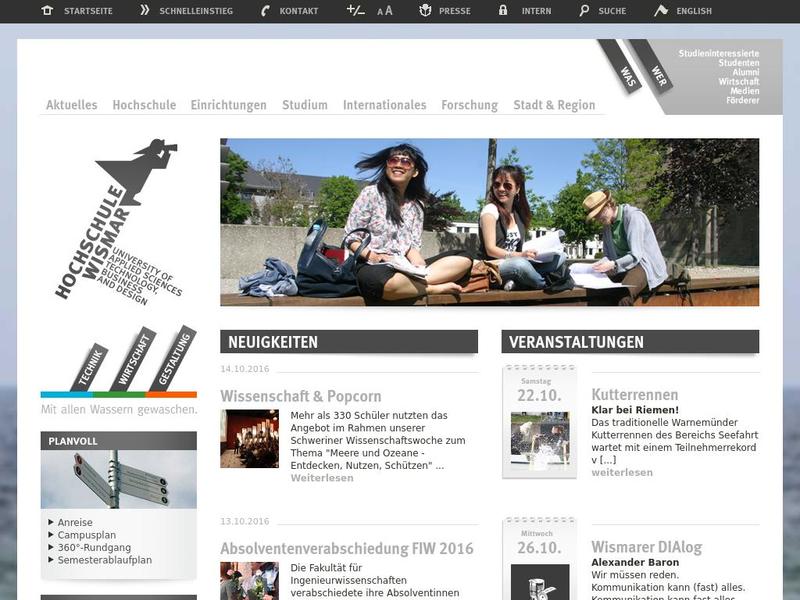Click weiterlesen under Kutterrennen
The width and height of the screenshot is (800, 600).
[622, 472]
